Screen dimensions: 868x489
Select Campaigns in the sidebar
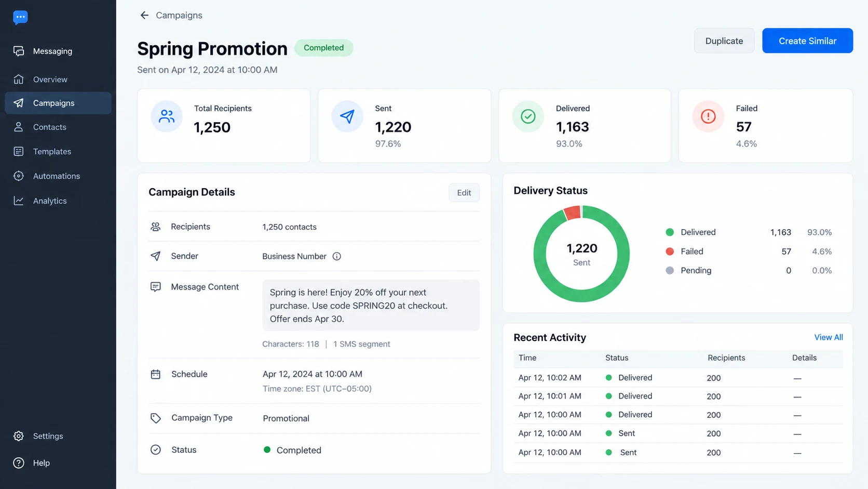tap(58, 103)
